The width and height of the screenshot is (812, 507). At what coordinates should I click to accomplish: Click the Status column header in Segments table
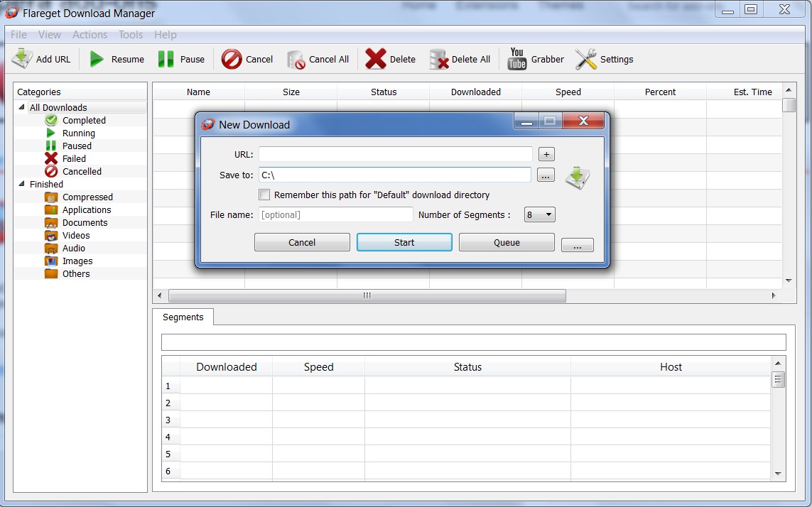click(x=467, y=366)
